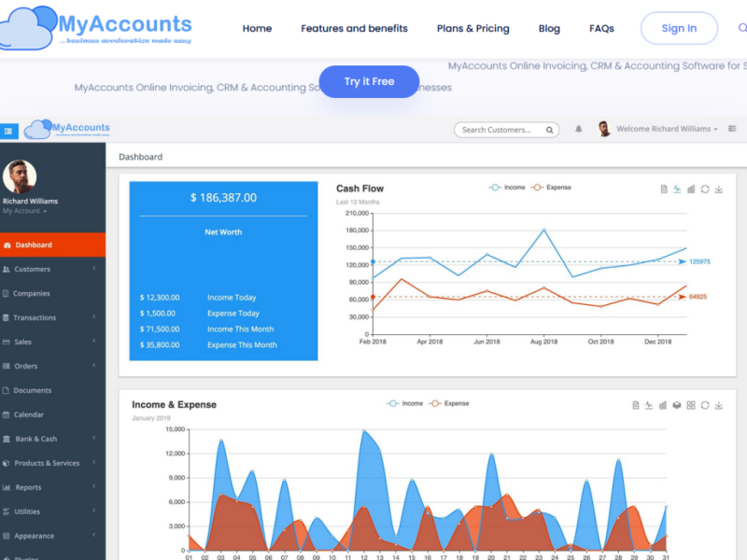Click the Sign In button
This screenshot has height=560, width=747.
pos(679,29)
